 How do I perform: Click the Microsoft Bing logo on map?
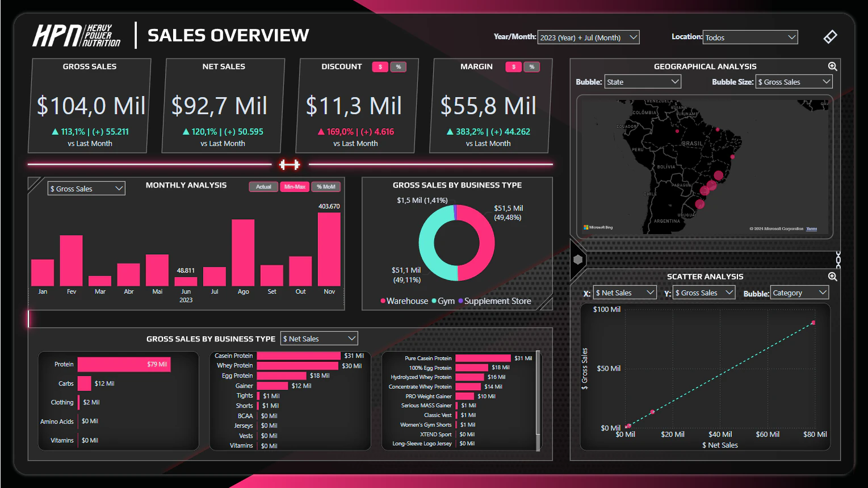pos(598,227)
